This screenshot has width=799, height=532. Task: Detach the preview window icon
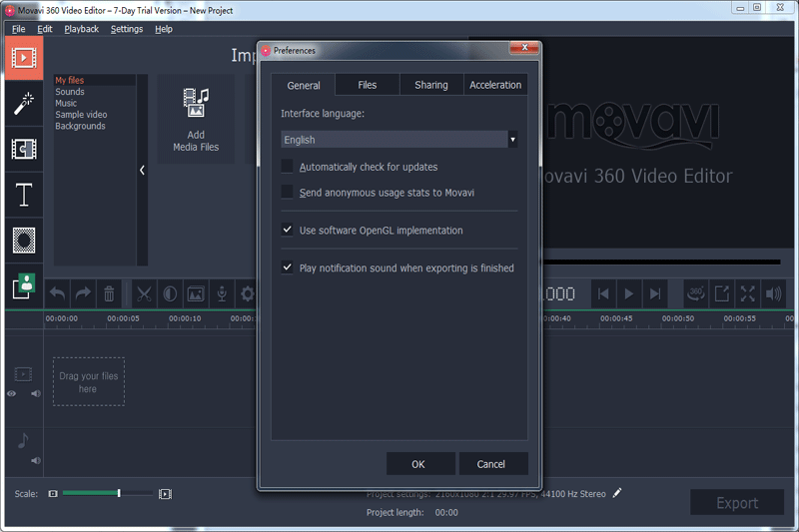tap(721, 293)
